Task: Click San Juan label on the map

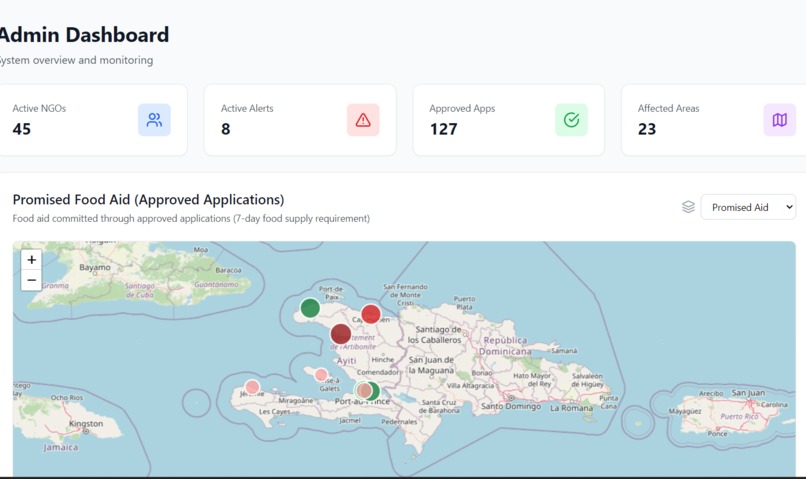Action: 748,393
